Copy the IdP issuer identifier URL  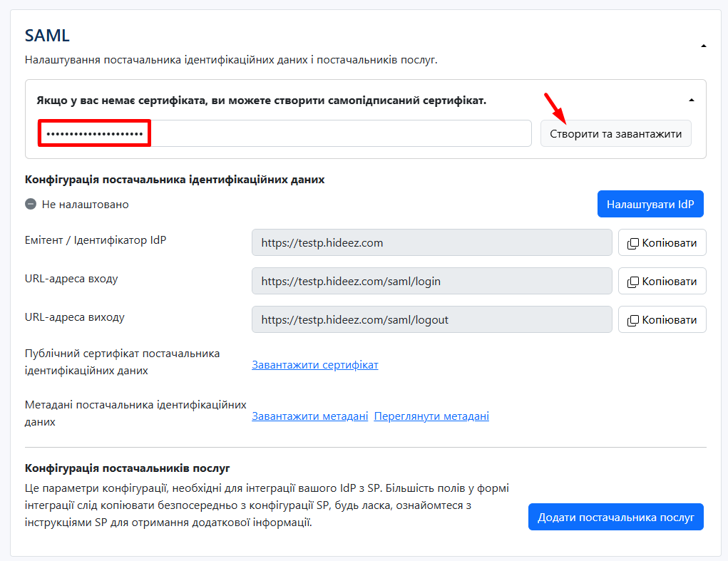(662, 242)
